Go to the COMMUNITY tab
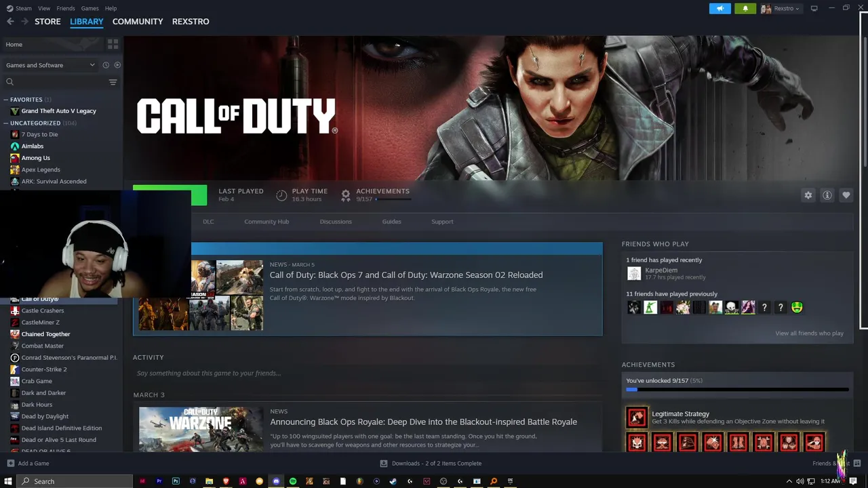Image resolution: width=868 pixels, height=488 pixels. pyautogui.click(x=138, y=22)
